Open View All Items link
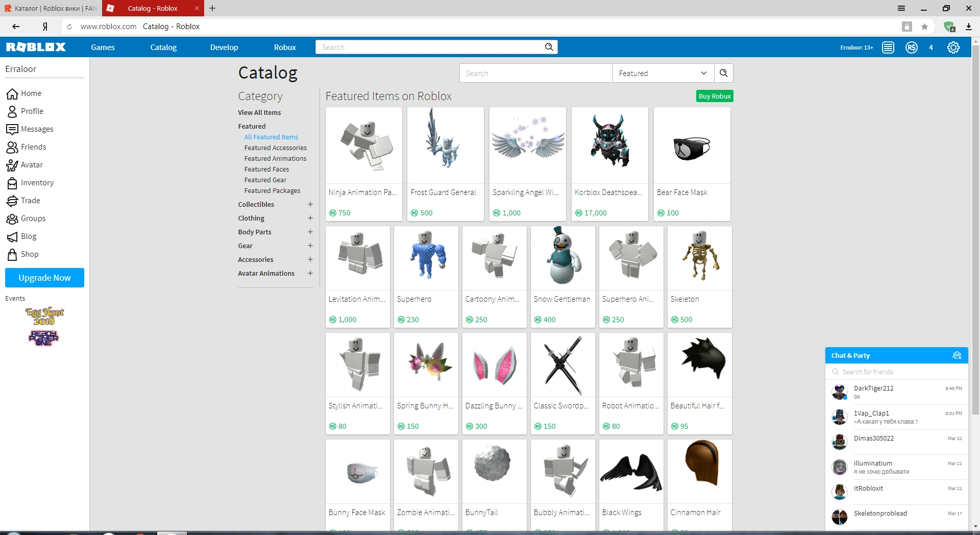This screenshot has height=535, width=980. [x=259, y=112]
